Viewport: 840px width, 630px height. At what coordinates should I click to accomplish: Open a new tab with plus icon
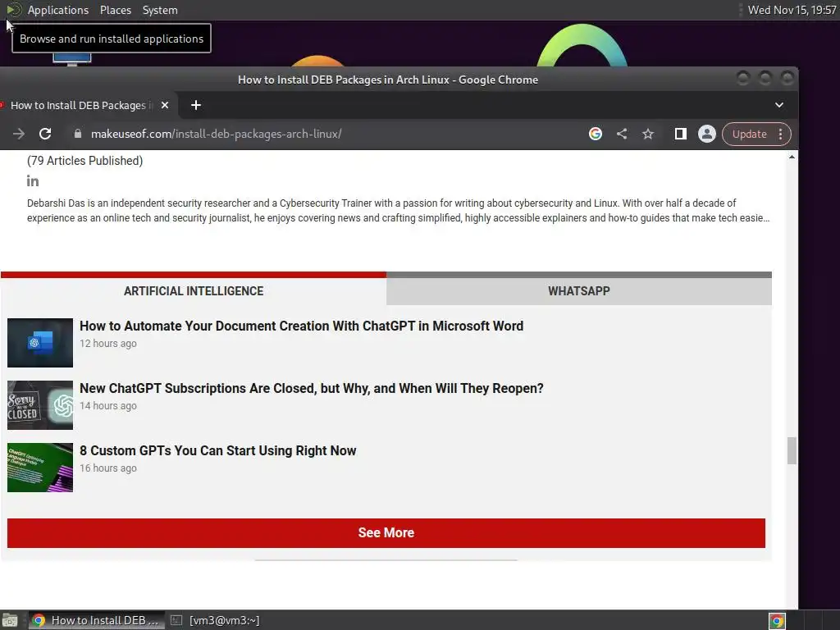click(x=196, y=106)
